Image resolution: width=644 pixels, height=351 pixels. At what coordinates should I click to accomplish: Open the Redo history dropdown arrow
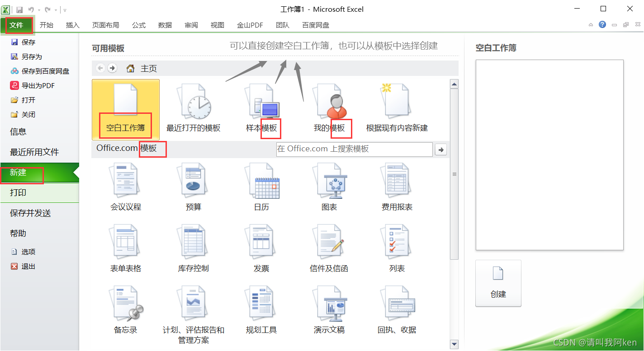pos(55,10)
